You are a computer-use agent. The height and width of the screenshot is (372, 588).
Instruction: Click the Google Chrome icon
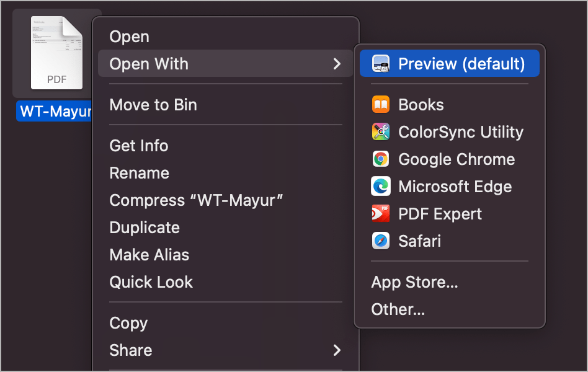[x=381, y=159]
